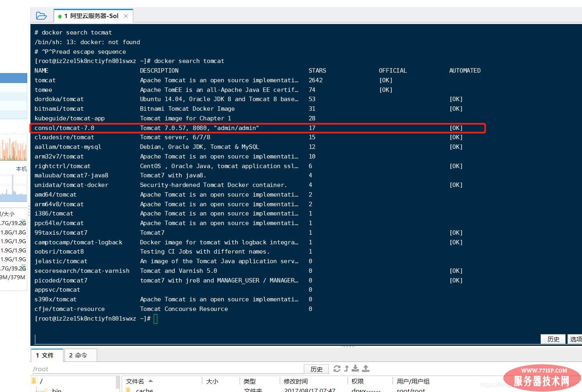The image size is (582, 392).
Task: Select the bin folder in tree
Action: (57, 390)
